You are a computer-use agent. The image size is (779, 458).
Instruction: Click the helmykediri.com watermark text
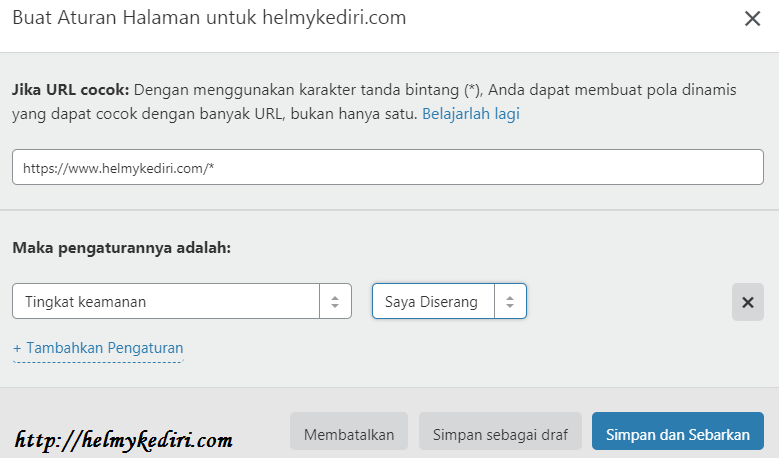pos(124,439)
